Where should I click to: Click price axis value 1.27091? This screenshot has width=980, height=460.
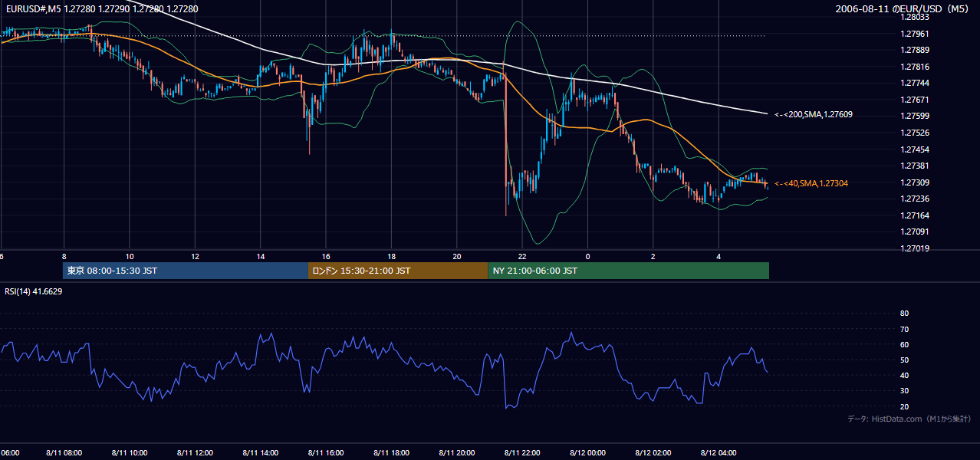click(x=916, y=232)
